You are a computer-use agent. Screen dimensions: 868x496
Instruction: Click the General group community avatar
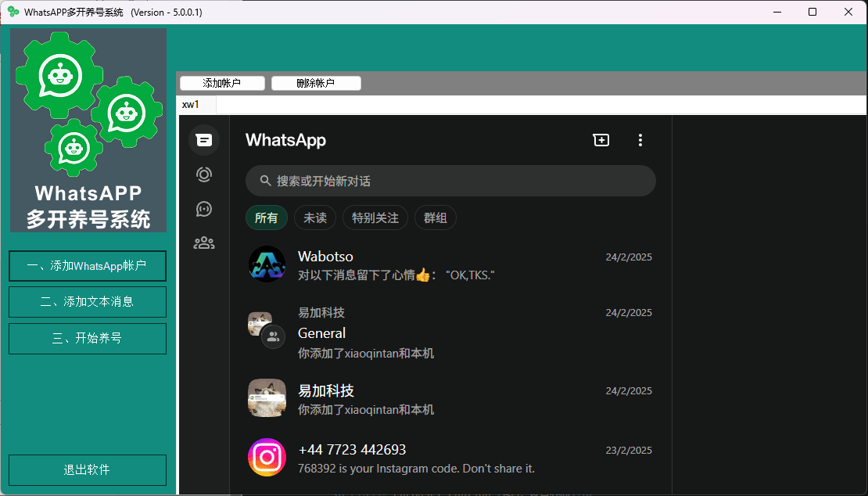pyautogui.click(x=267, y=330)
